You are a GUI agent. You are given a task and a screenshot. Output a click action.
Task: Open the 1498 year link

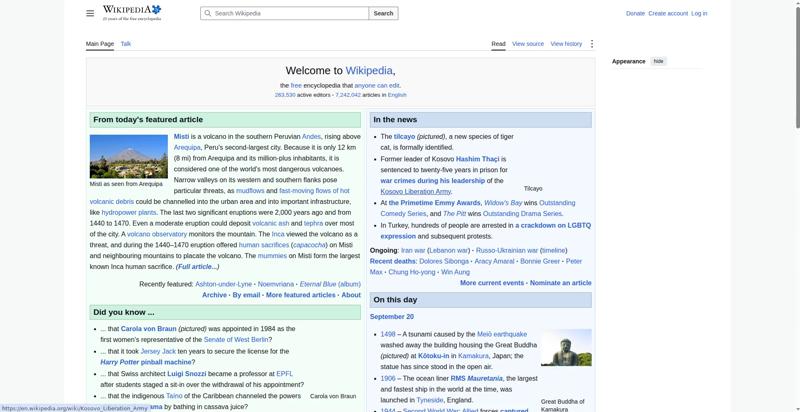tap(388, 334)
